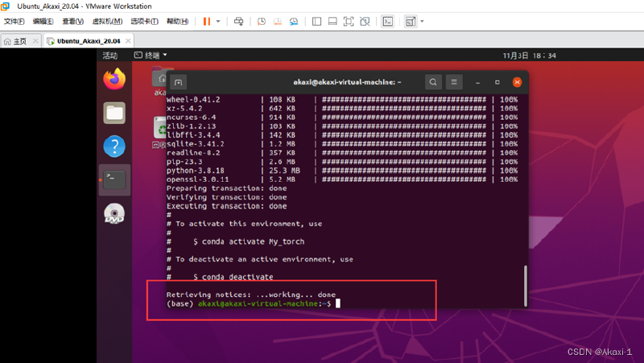Open the 编辑(E) menu
644x363 pixels.
(43, 22)
